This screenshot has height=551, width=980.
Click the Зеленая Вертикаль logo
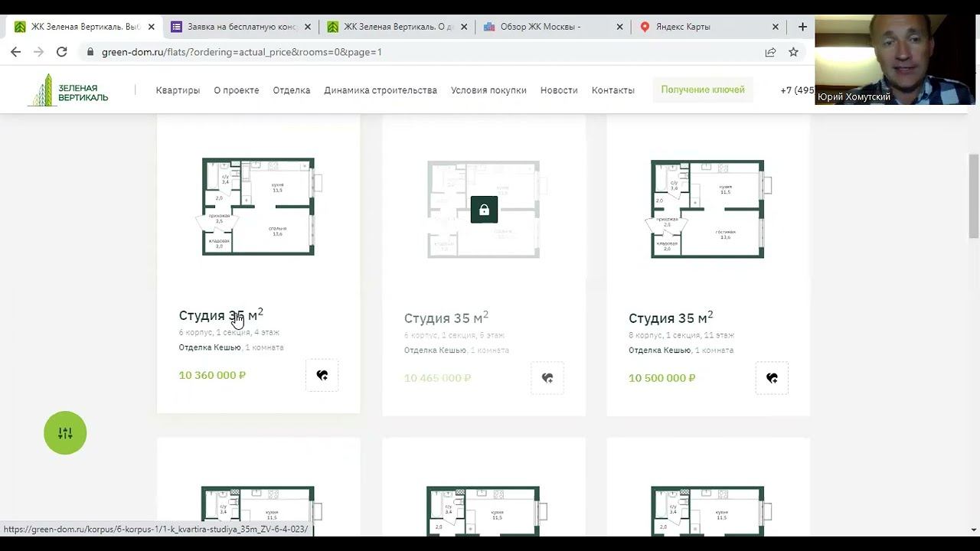pyautogui.click(x=68, y=90)
